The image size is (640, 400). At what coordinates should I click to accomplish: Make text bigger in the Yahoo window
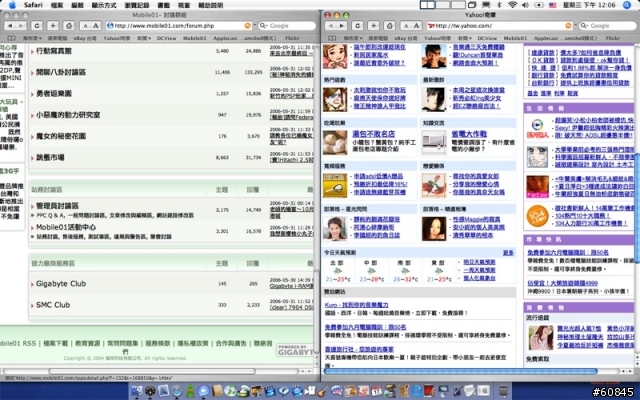point(416,26)
